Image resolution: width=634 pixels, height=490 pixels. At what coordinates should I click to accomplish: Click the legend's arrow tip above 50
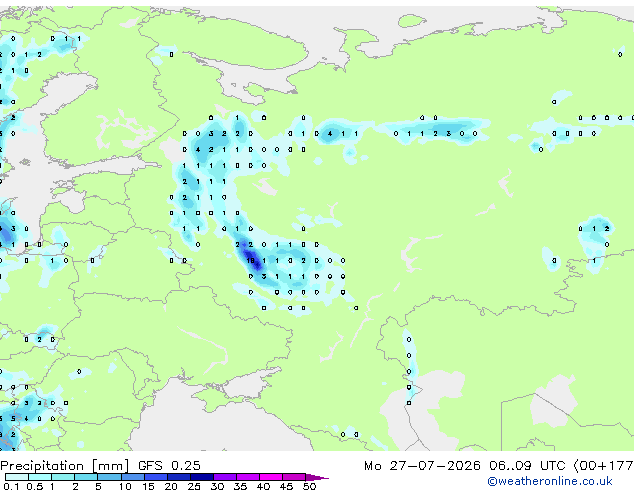317,477
